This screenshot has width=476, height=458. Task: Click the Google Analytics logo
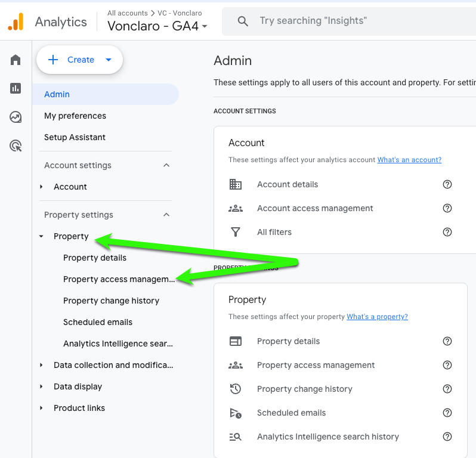point(16,21)
